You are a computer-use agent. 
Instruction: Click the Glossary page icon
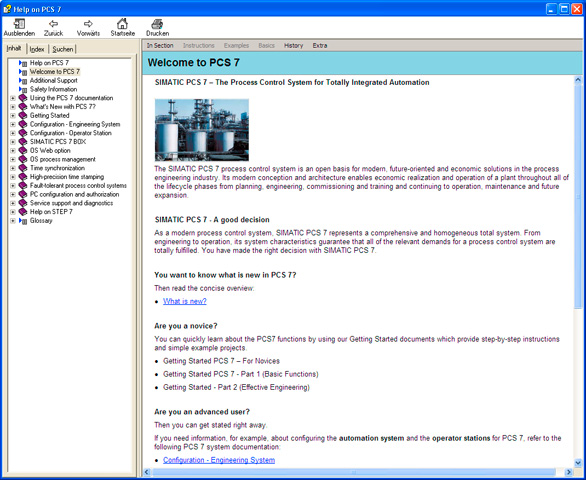pyautogui.click(x=23, y=221)
